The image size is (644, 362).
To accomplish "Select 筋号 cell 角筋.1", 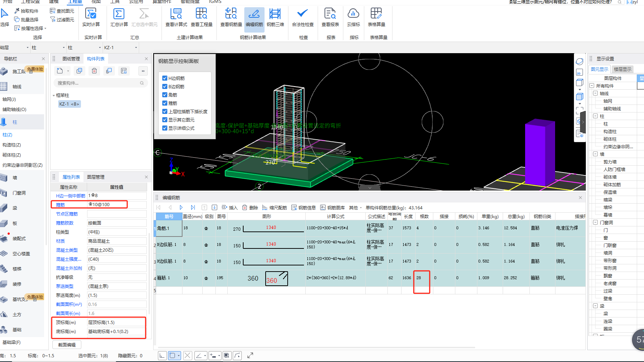I will [169, 228].
